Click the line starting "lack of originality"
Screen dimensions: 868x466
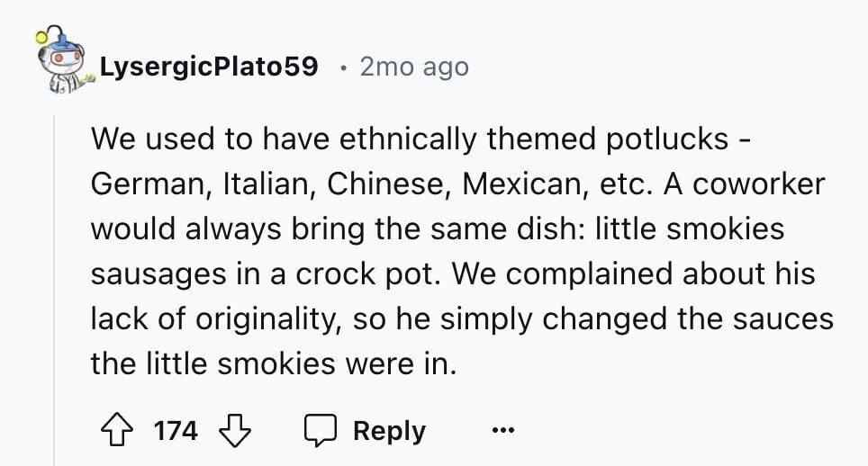(462, 319)
